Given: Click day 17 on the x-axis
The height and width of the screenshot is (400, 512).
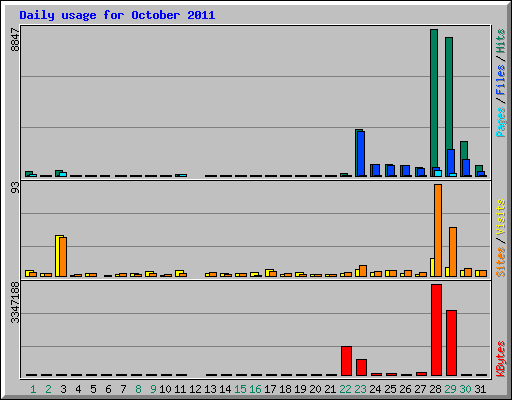Looking at the screenshot, I should [270, 389].
